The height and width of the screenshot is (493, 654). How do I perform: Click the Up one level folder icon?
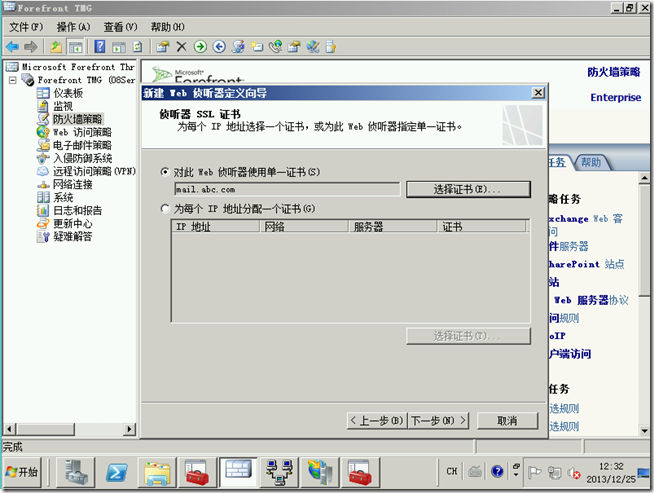click(x=56, y=47)
